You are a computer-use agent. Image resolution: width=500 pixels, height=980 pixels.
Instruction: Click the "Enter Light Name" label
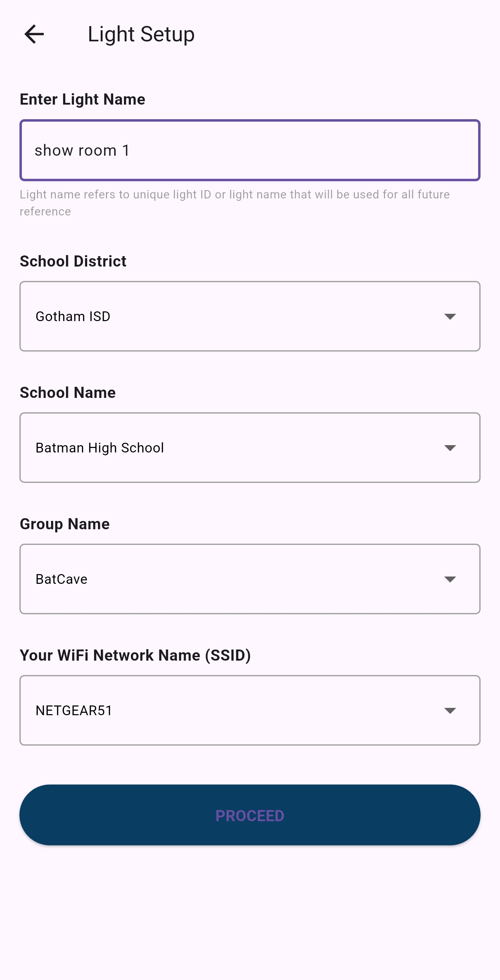click(x=83, y=99)
